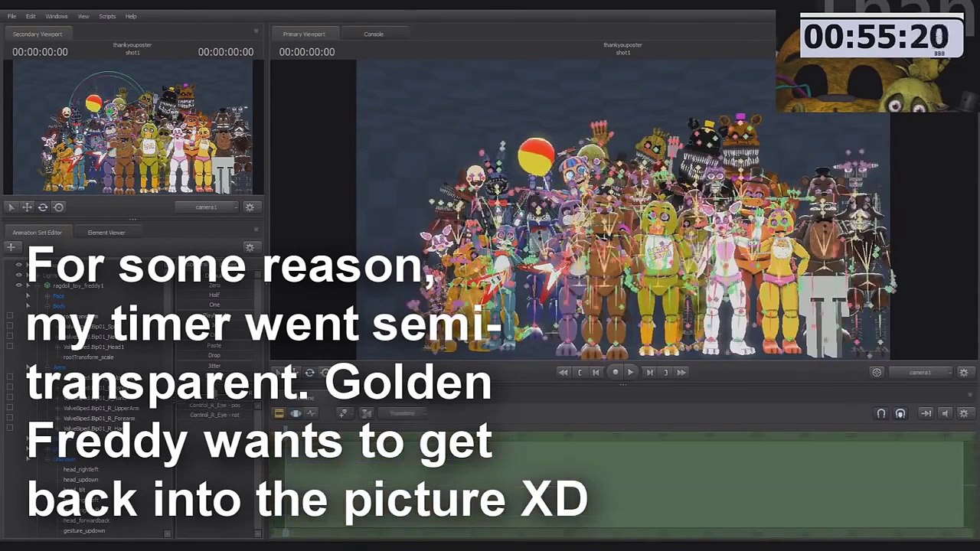This screenshot has height=551, width=980.
Task: Activate the move manipulator in Secondary Viewport
Action: (27, 207)
